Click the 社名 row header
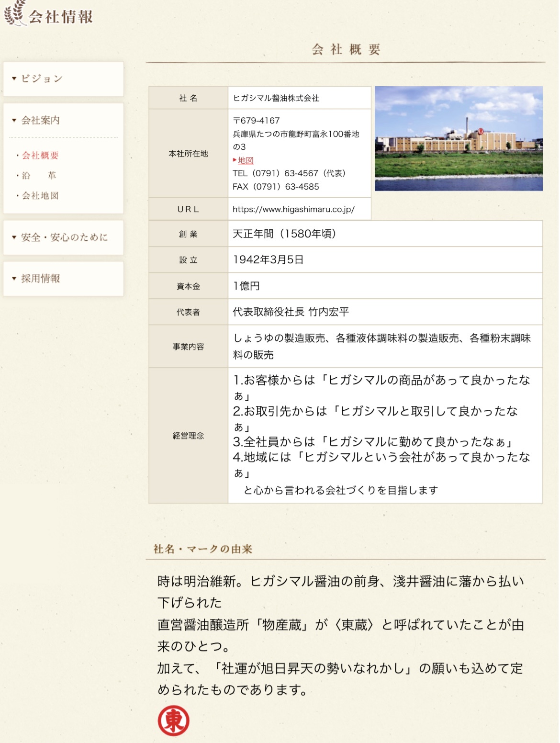Image resolution: width=560 pixels, height=743 pixels. click(188, 98)
